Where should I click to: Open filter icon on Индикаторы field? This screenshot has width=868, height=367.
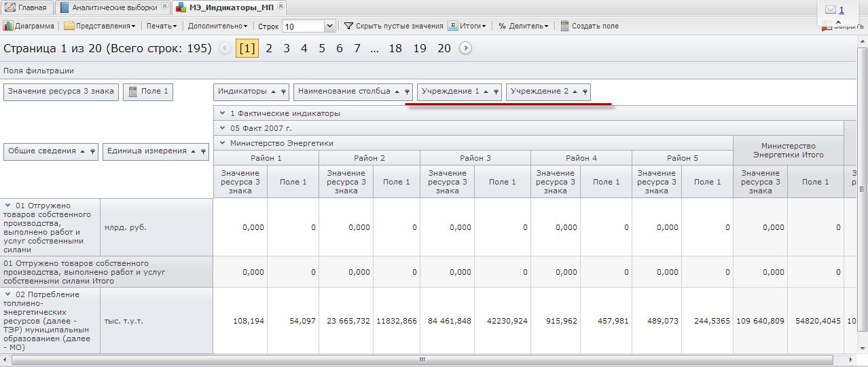284,92
